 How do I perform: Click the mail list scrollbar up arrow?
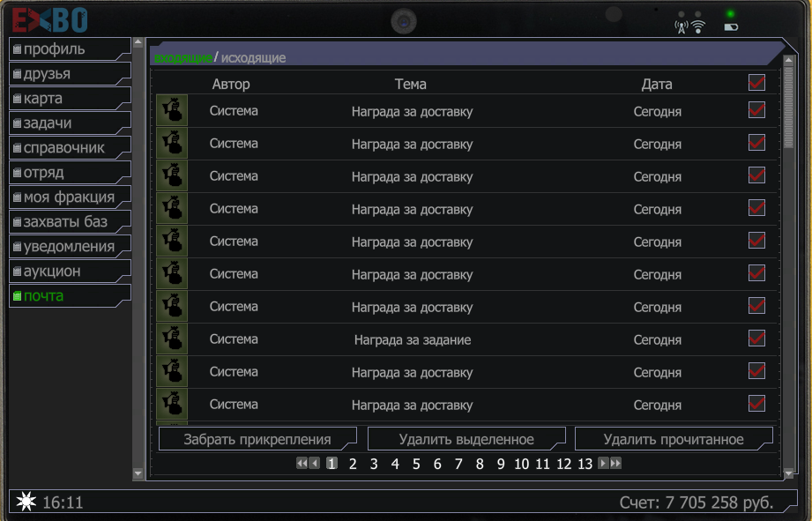pos(789,60)
